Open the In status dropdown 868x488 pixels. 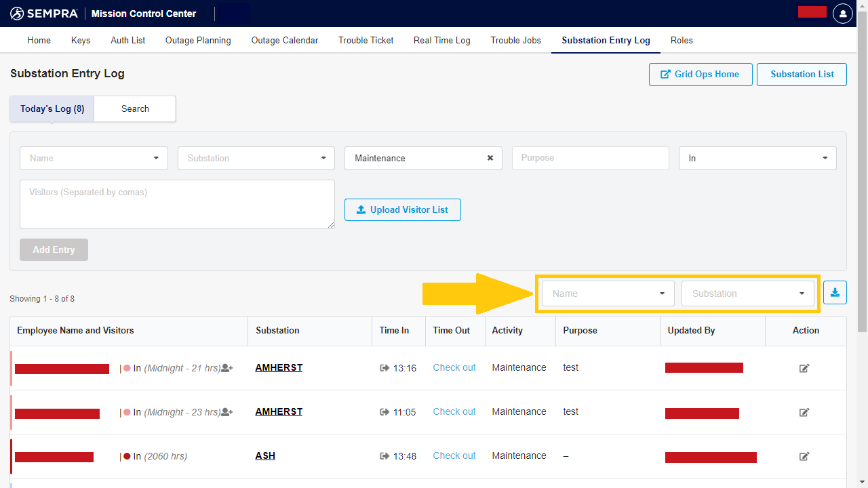tap(757, 158)
